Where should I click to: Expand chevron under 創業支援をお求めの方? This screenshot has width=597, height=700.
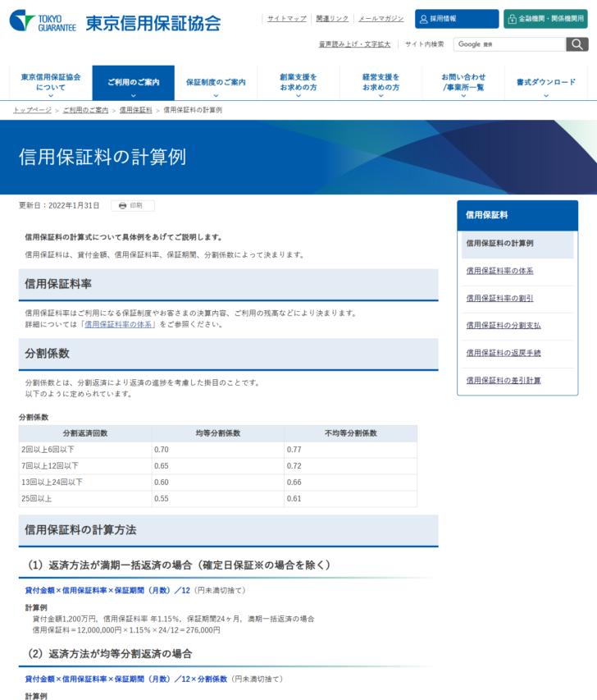point(298,95)
